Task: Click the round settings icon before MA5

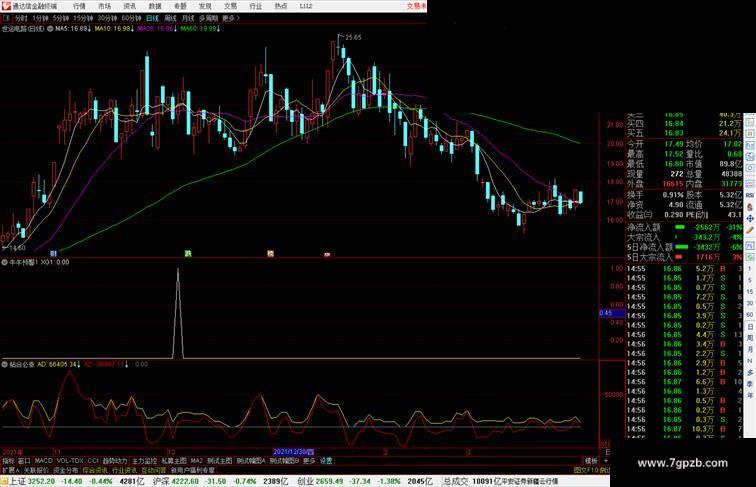Action: pyautogui.click(x=50, y=29)
